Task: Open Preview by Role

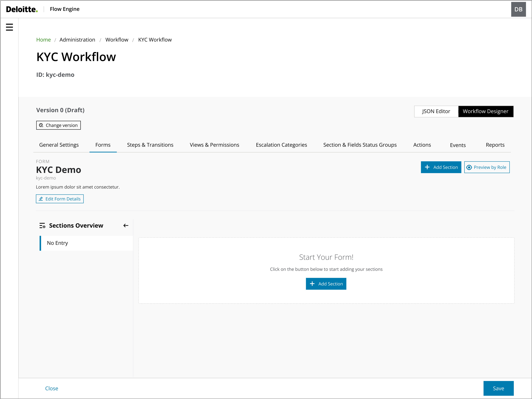Action: (487, 167)
